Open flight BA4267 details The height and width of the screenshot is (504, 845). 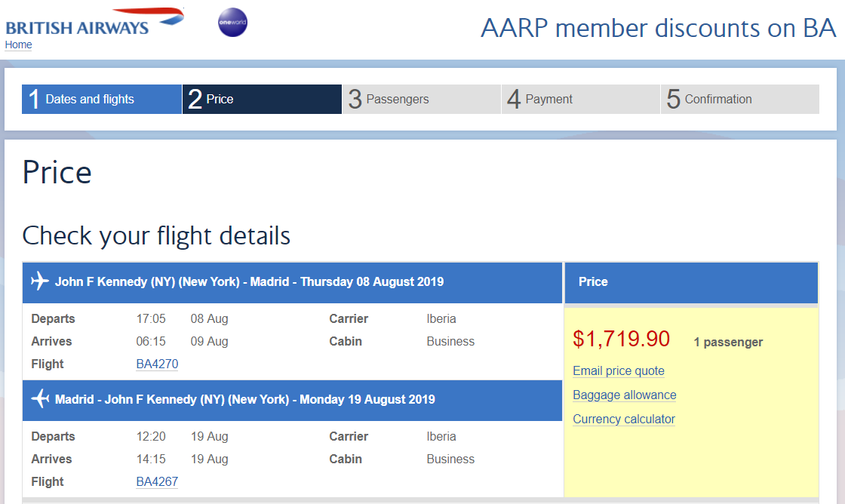(157, 482)
